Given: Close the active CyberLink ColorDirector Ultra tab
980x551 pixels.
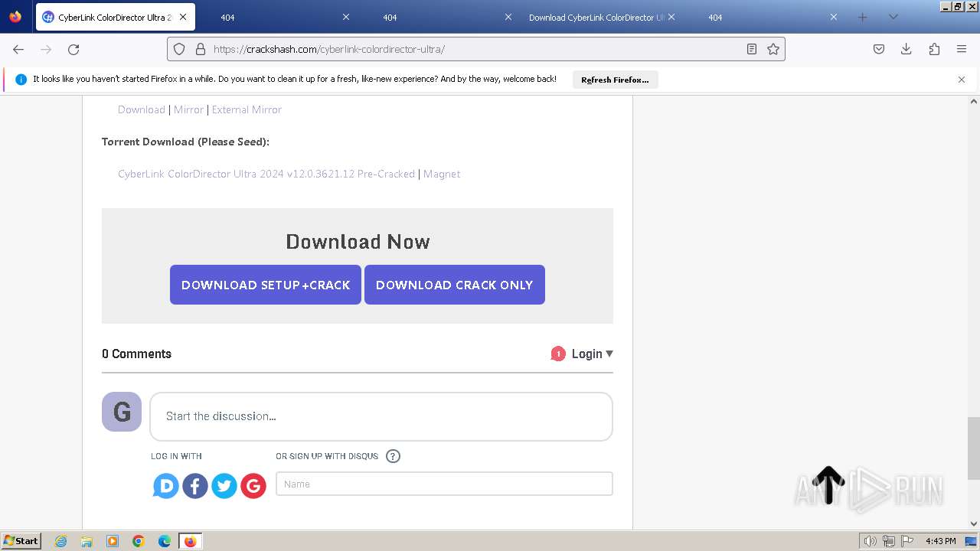Looking at the screenshot, I should (184, 17).
